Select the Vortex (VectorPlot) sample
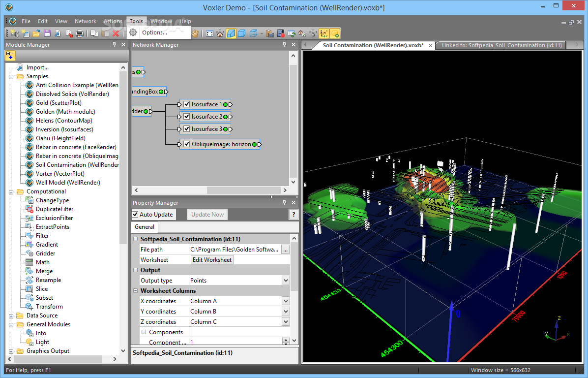The height and width of the screenshot is (378, 588). click(60, 174)
